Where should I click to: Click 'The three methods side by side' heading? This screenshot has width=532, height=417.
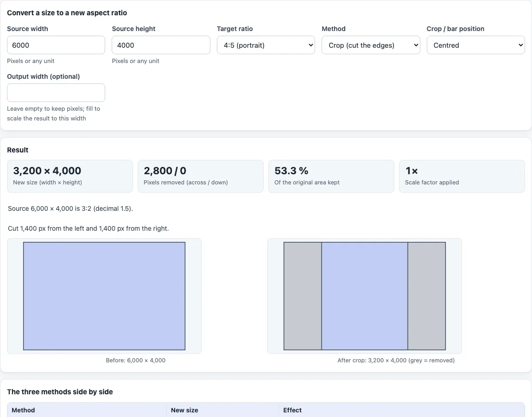coord(60,392)
